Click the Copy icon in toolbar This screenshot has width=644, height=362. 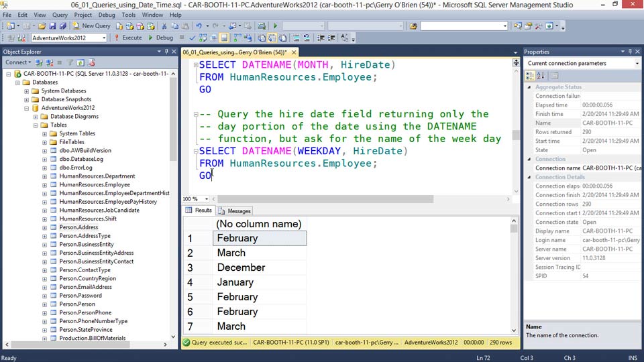(174, 26)
